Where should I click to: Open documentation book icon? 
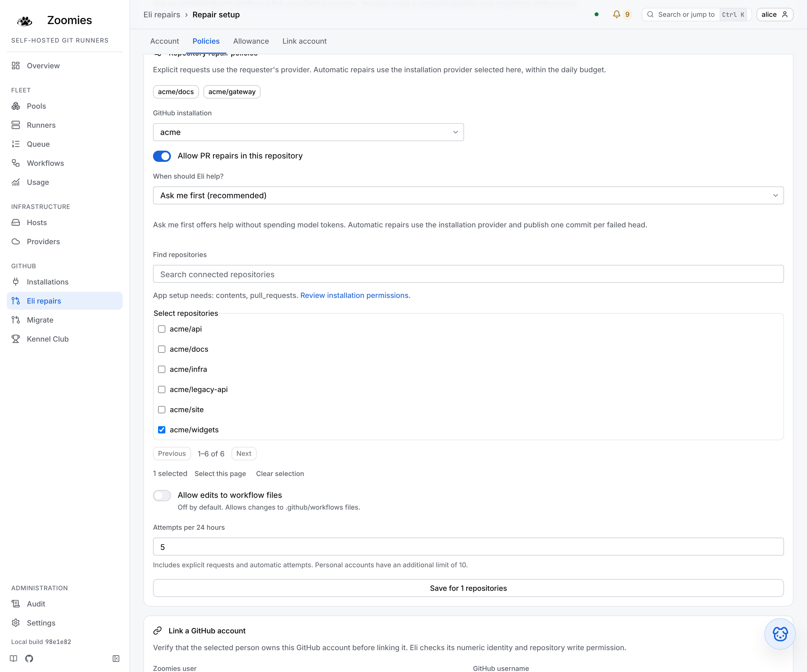(x=14, y=659)
